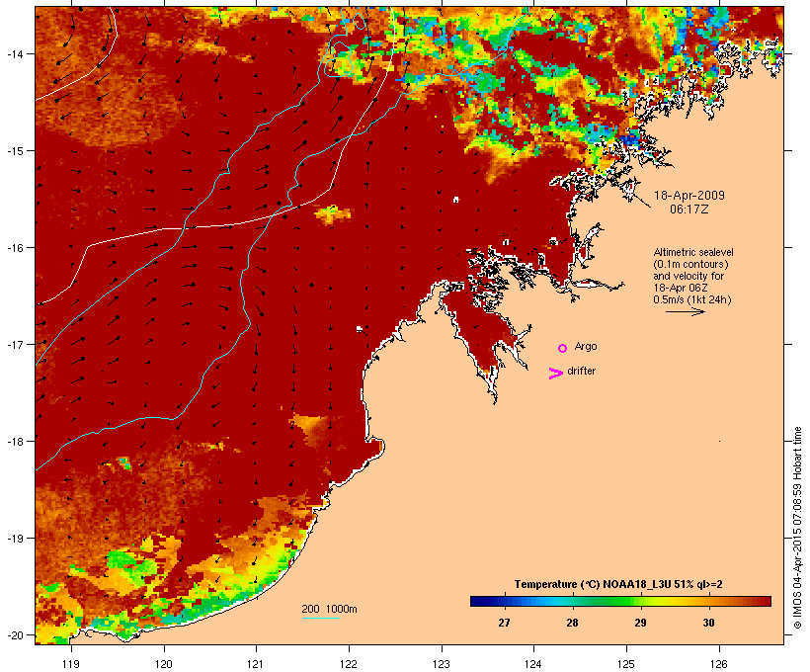The width and height of the screenshot is (810, 672).
Task: Click the magenta Argo circle legend symbol
Action: tap(563, 348)
